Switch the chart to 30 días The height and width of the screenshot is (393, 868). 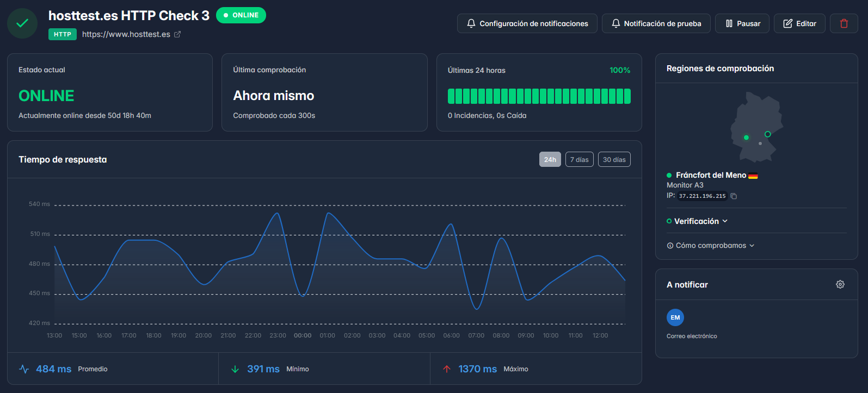coord(614,159)
